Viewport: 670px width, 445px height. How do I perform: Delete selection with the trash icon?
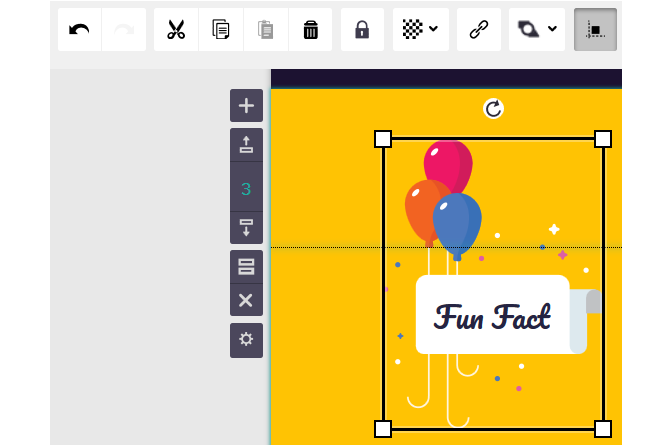[x=311, y=29]
